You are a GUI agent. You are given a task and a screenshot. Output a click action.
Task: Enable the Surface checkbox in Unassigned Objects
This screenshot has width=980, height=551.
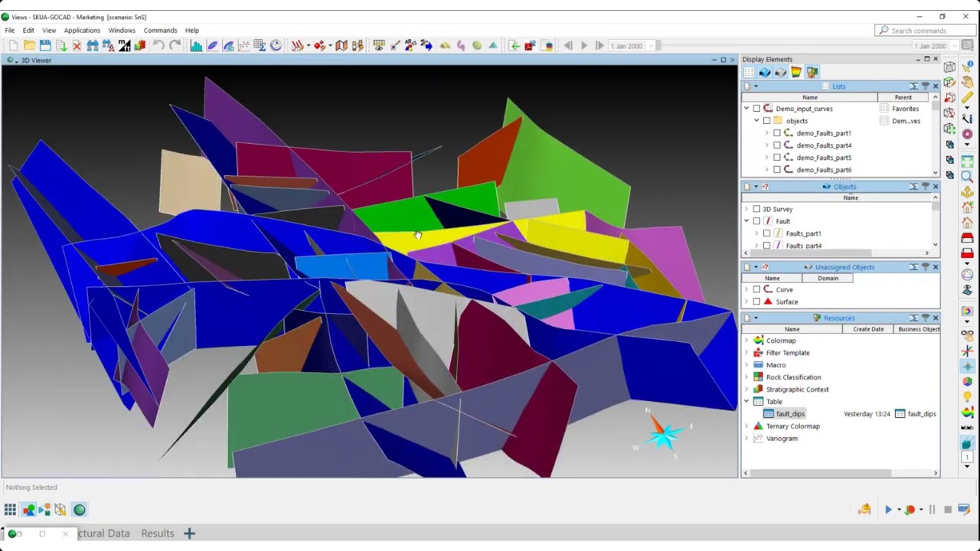pos(756,302)
